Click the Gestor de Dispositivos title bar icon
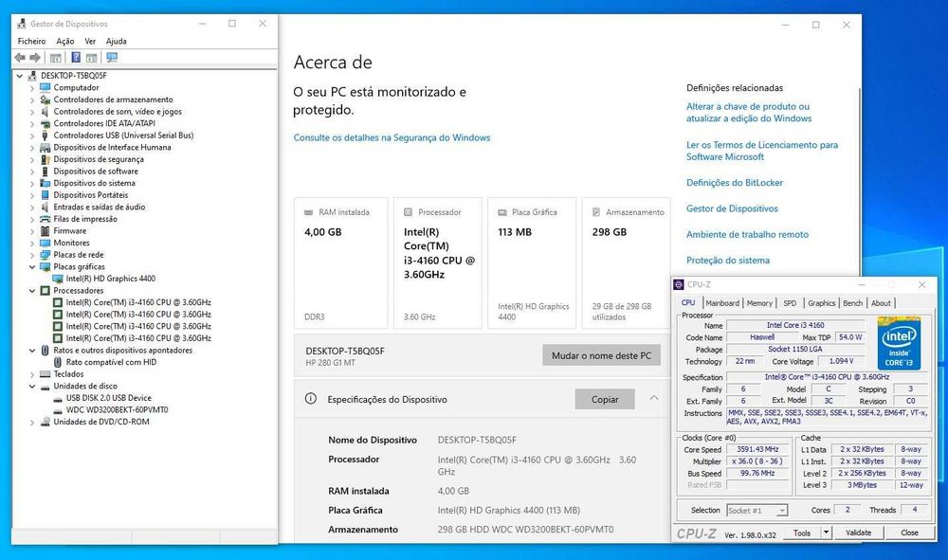Screen dimensions: 948x560 (x=22, y=24)
